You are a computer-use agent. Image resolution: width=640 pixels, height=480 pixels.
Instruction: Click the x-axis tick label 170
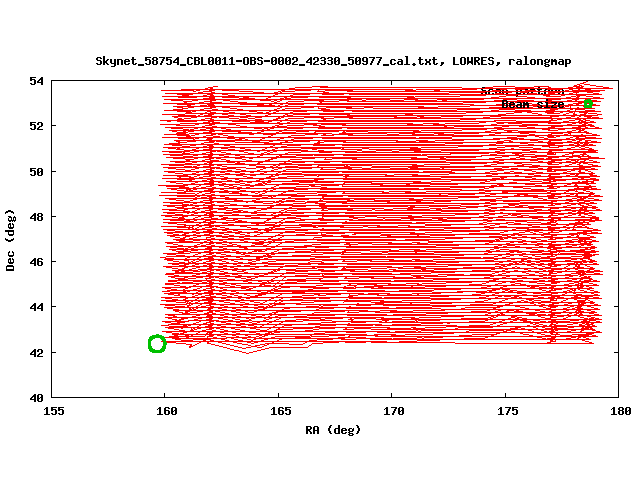(393, 411)
